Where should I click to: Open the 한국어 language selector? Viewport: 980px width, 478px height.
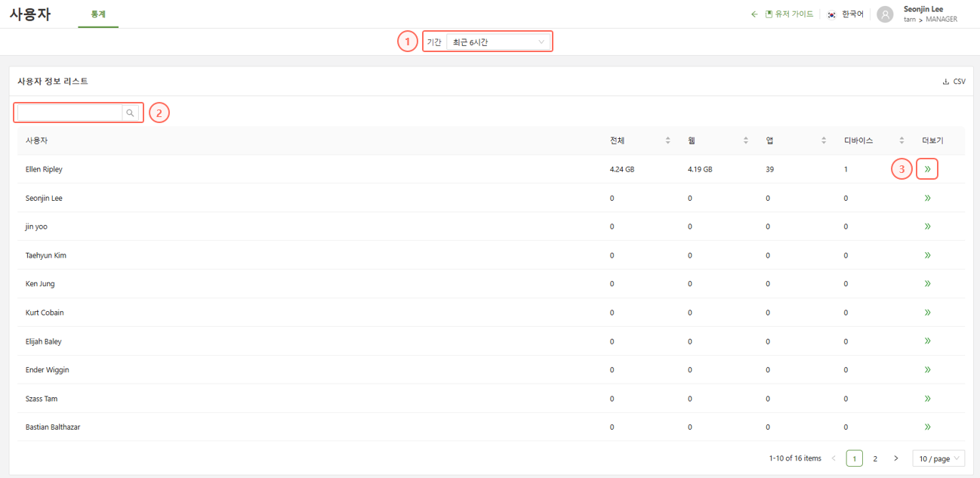pos(846,14)
